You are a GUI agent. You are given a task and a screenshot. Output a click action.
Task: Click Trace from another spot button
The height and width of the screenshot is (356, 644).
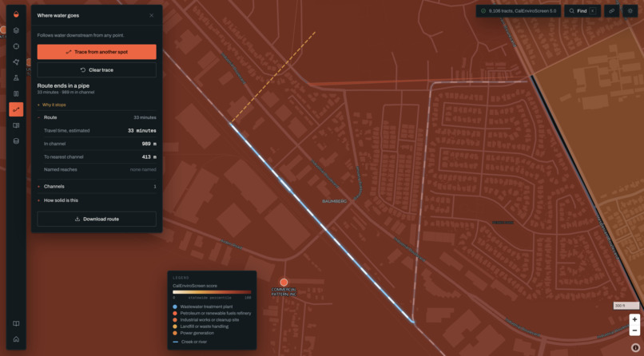97,52
